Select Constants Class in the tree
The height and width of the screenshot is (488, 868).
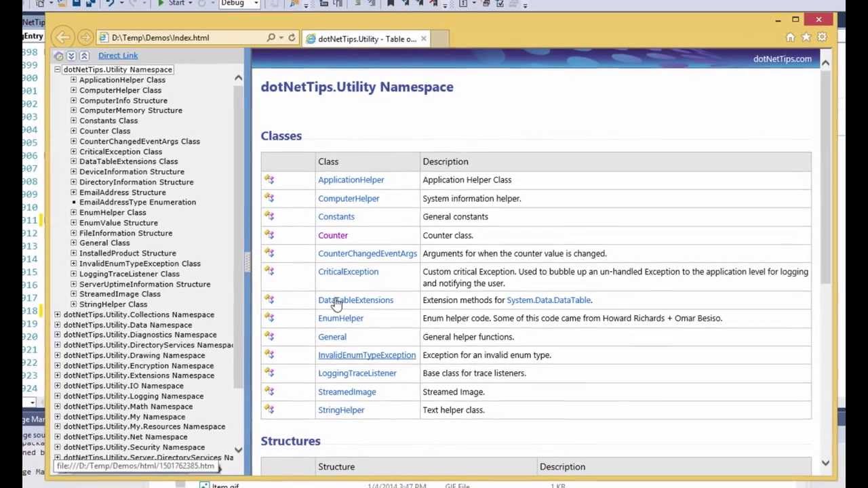point(108,121)
